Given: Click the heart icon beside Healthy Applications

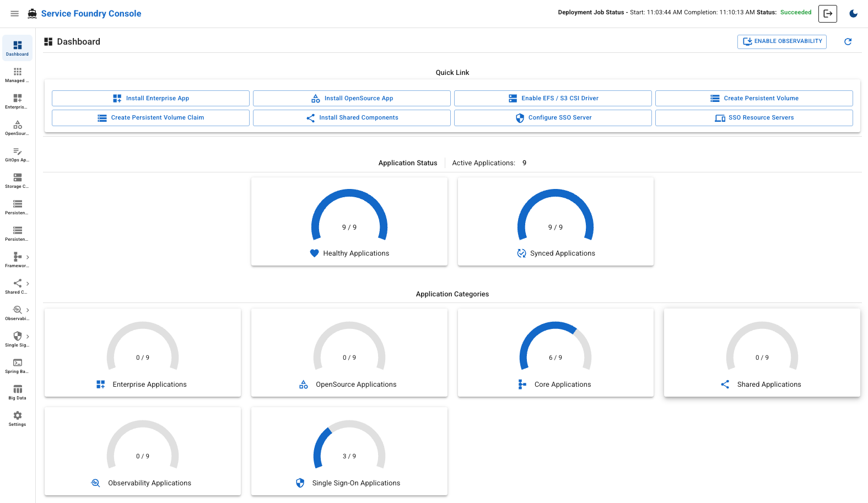Looking at the screenshot, I should 314,253.
